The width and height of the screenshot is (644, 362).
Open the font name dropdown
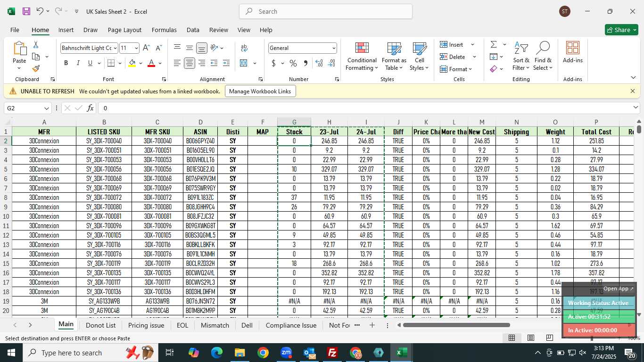[x=115, y=48]
